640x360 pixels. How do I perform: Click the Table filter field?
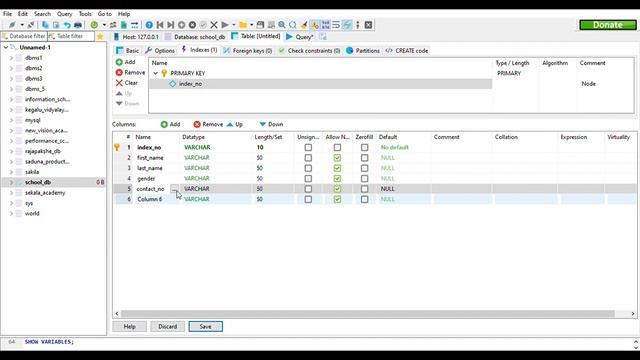point(71,36)
